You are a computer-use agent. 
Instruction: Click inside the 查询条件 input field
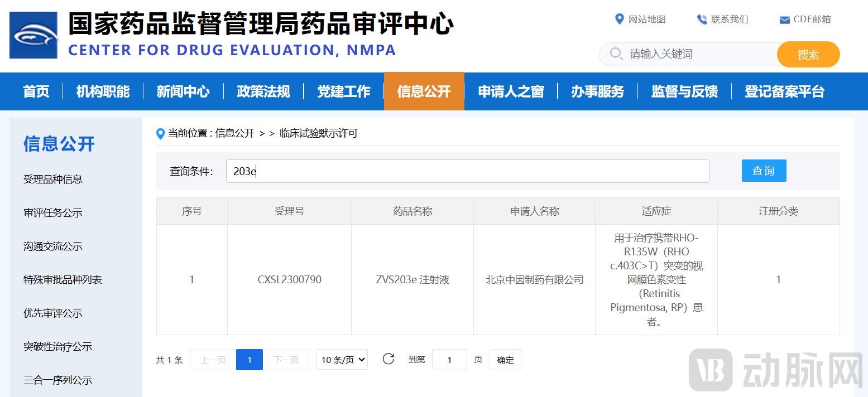pyautogui.click(x=468, y=171)
